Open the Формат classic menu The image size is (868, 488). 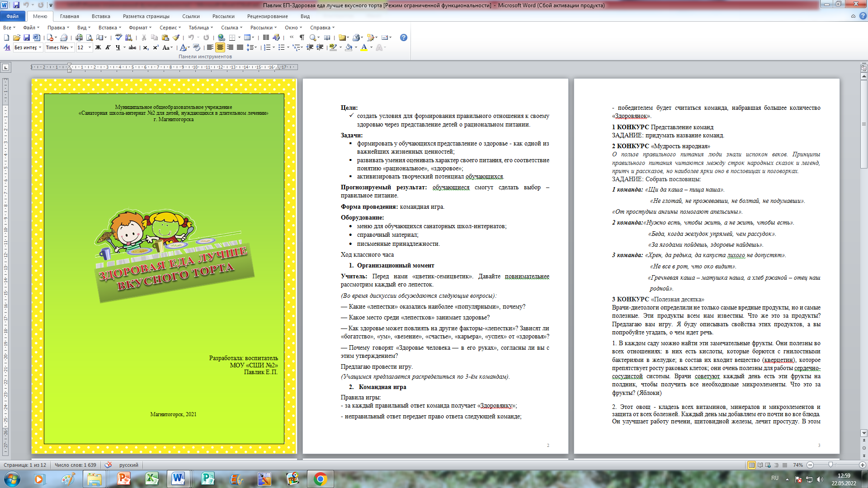[140, 28]
